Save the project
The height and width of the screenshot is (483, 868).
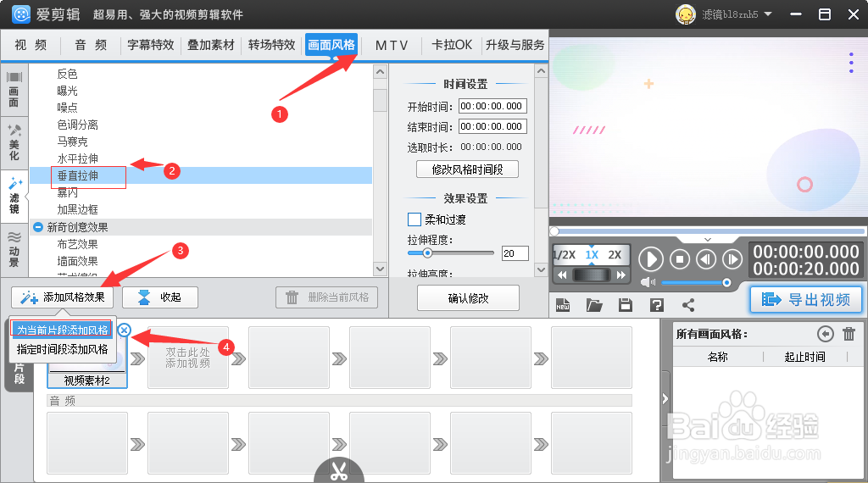626,305
